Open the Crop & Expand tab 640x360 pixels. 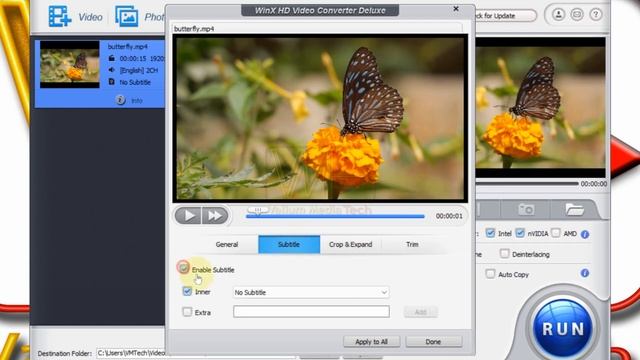351,244
